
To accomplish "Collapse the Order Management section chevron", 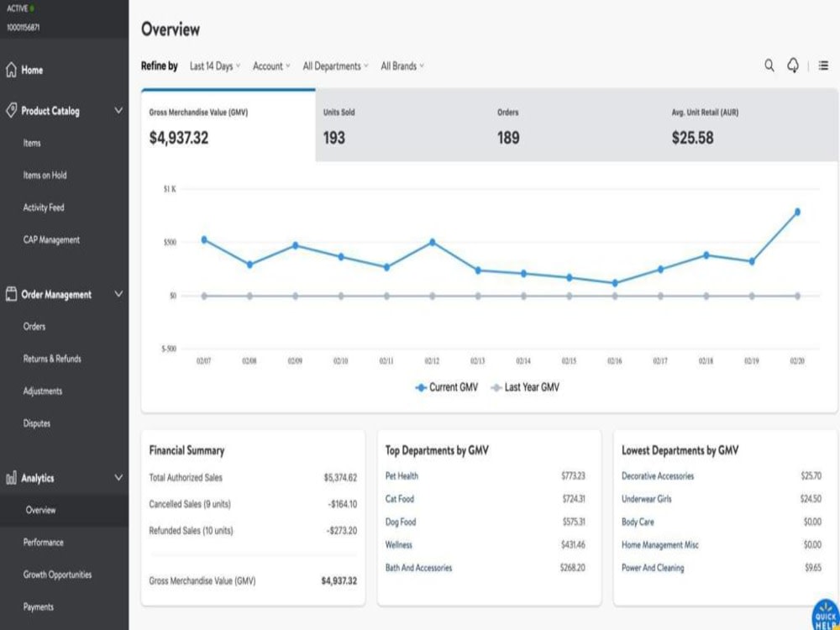I will (118, 293).
